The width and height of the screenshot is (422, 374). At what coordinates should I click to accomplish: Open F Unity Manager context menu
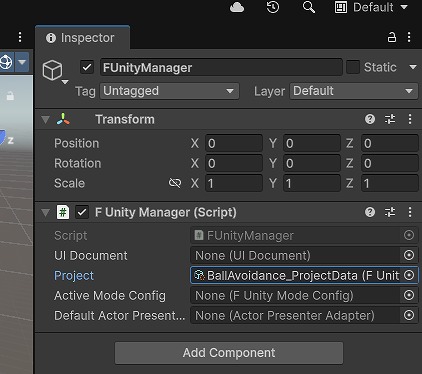[x=410, y=212]
